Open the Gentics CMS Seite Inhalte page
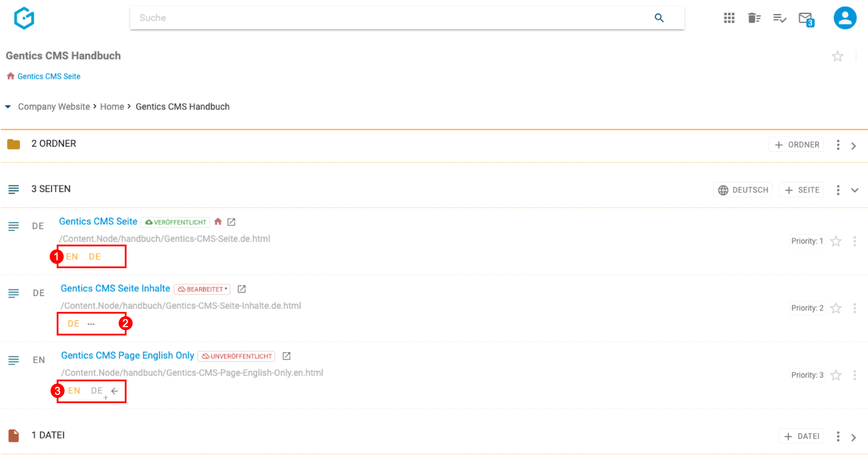The height and width of the screenshot is (463, 868). 115,288
